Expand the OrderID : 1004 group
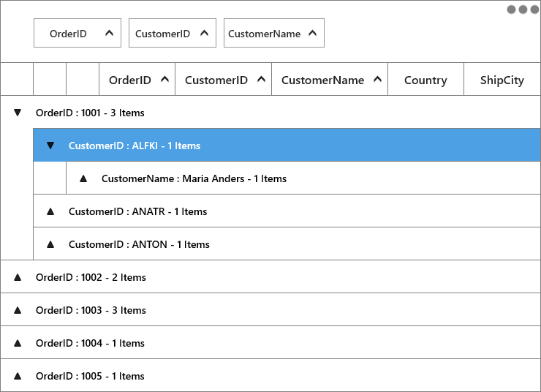The width and height of the screenshot is (541, 392). tap(18, 343)
